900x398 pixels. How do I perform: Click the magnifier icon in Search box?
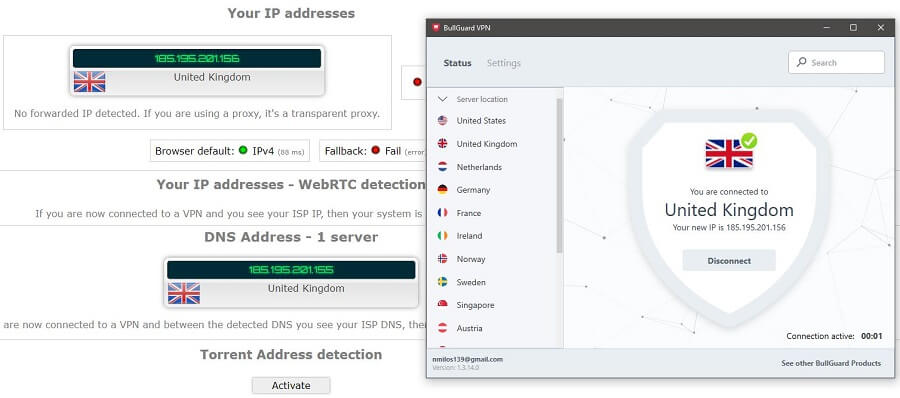pyautogui.click(x=801, y=62)
